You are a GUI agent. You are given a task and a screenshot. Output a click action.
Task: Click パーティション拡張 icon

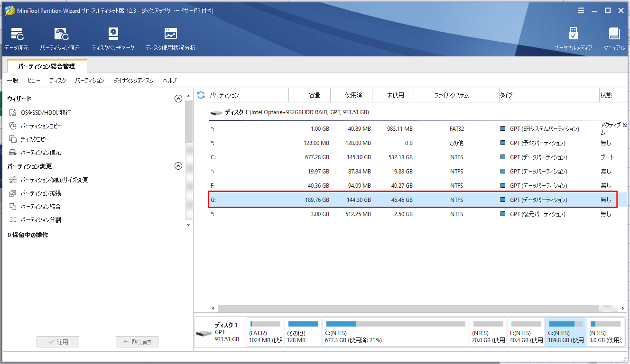click(13, 193)
